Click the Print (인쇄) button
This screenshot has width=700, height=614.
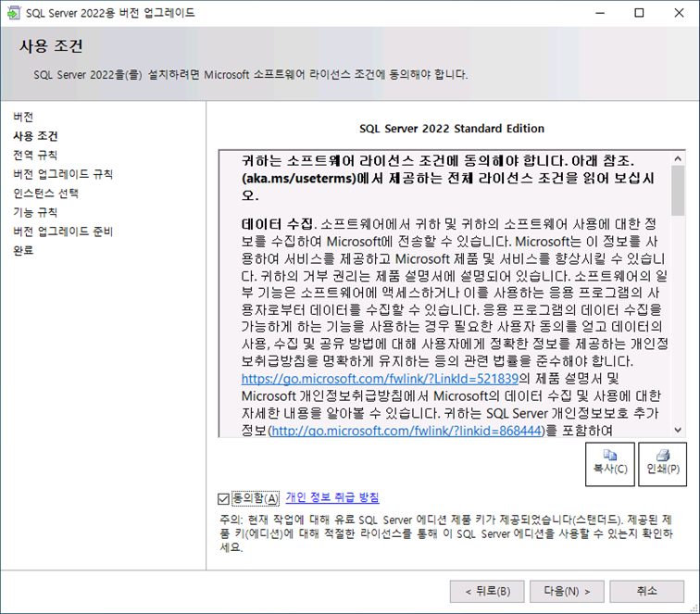pos(663,464)
